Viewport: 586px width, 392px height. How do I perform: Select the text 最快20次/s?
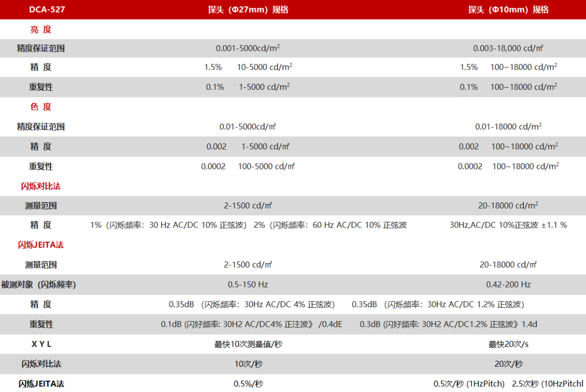[508, 344]
